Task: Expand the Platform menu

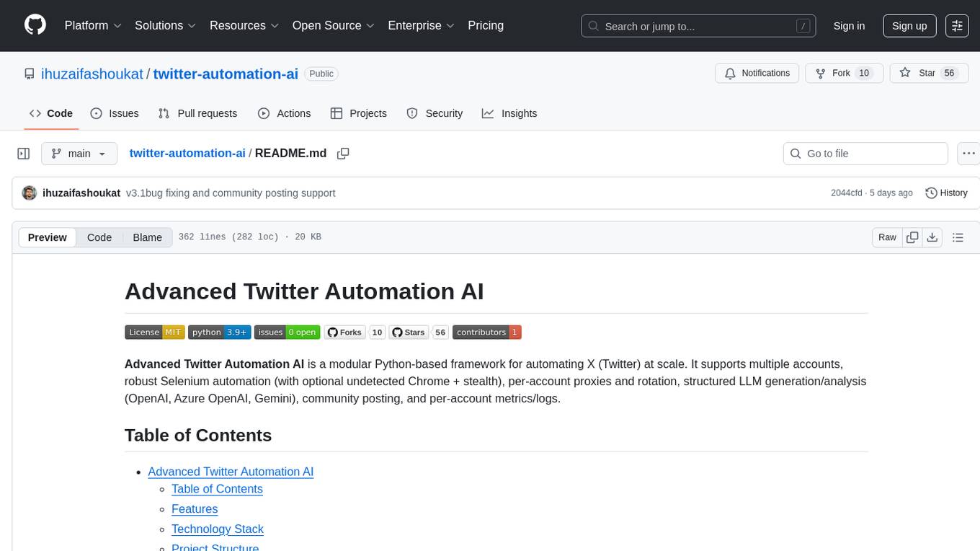Action: tap(93, 25)
